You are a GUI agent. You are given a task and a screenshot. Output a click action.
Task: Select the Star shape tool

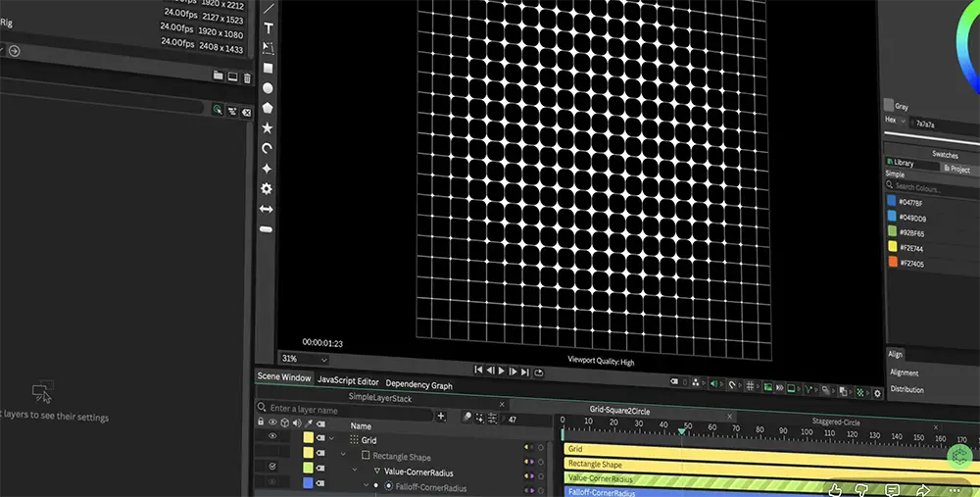267,127
